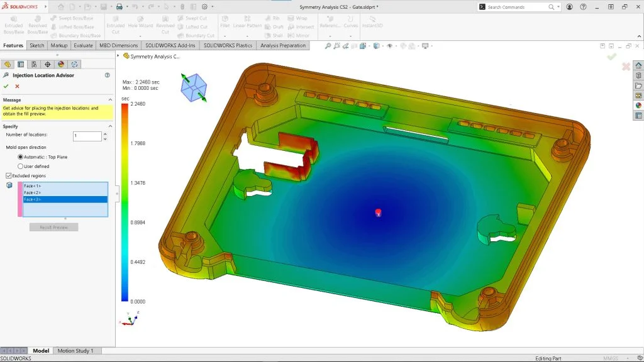Image resolution: width=644 pixels, height=362 pixels.
Task: Click the fill time color legend bar
Action: (x=125, y=202)
